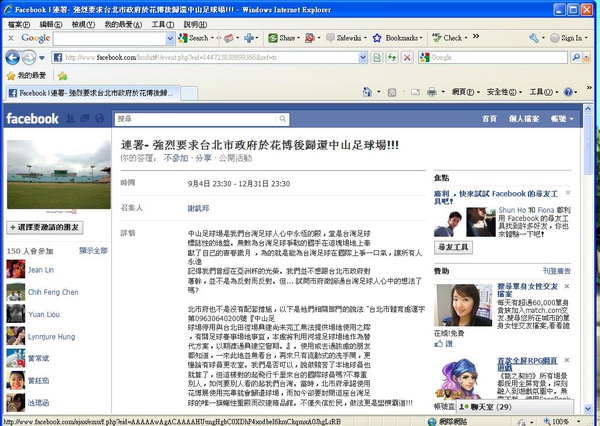Open the 工具(T) menu in menu bar

point(163,24)
